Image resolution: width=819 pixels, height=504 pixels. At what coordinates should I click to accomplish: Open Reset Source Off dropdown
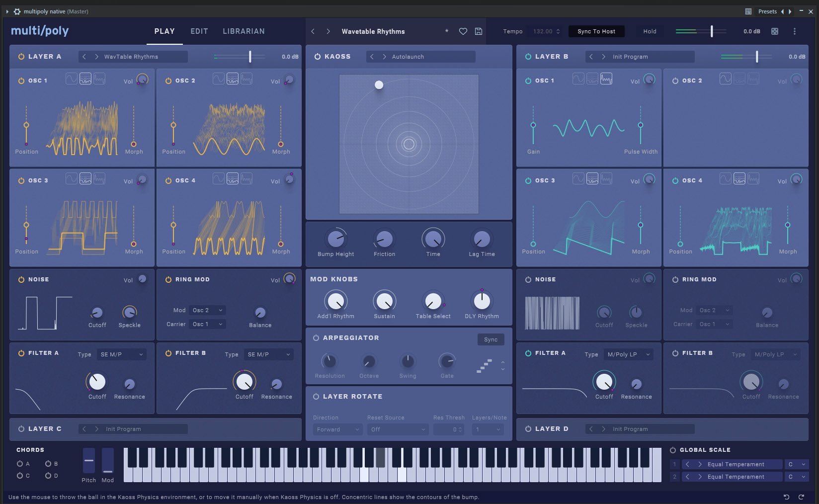click(398, 429)
